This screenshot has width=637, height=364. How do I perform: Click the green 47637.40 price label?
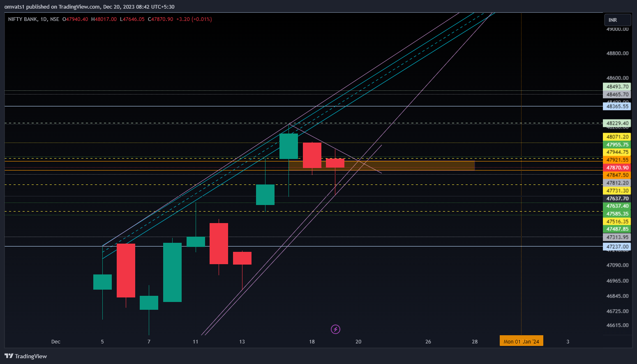[x=617, y=206]
